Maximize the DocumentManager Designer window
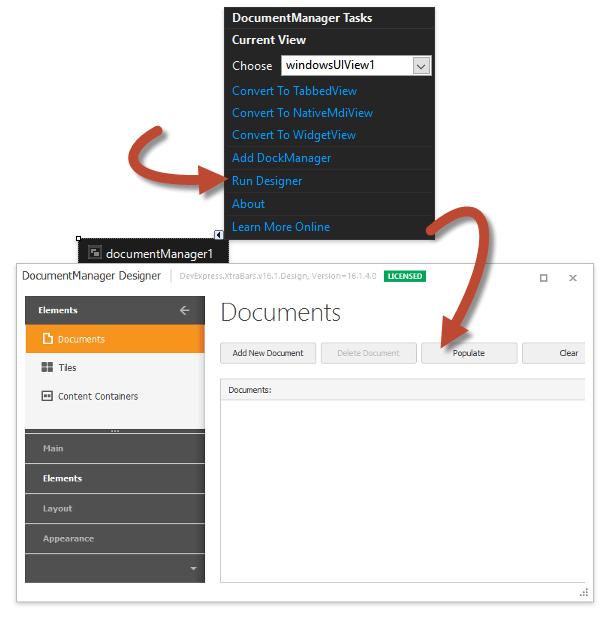Viewport: 609px width, 618px height. [x=544, y=278]
